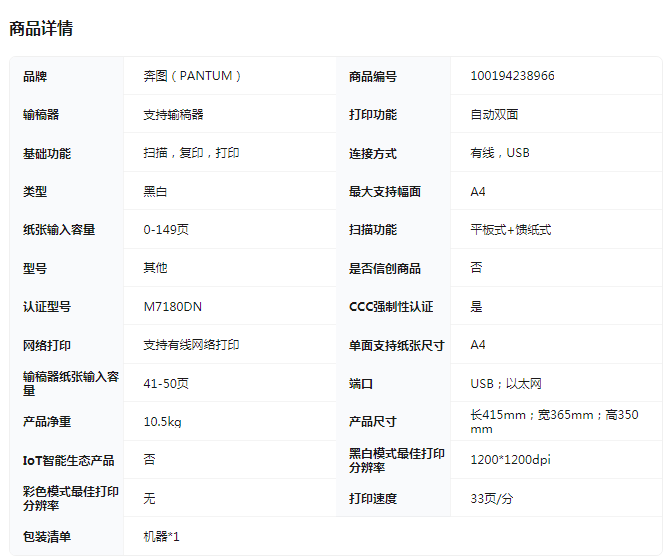Click the 打印速度 value 33页/分
The width and height of the screenshot is (670, 559).
click(491, 498)
